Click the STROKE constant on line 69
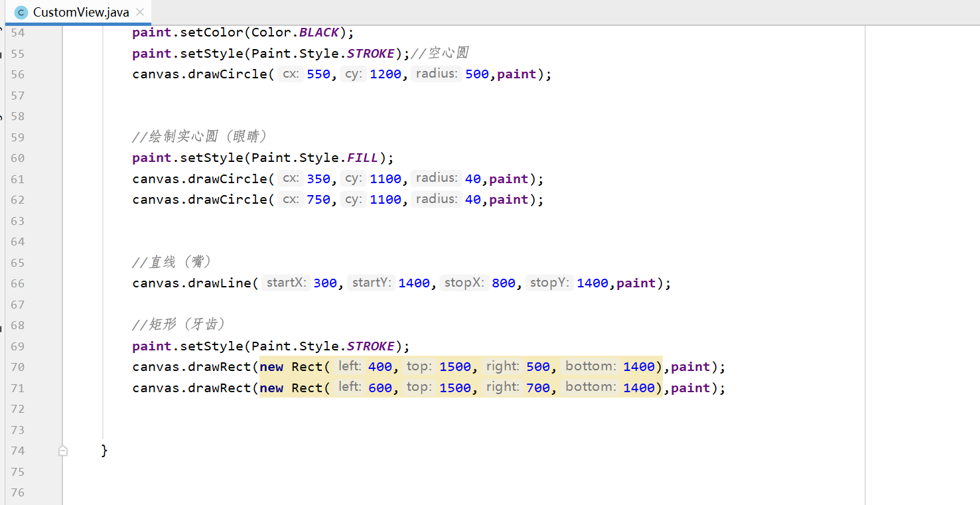This screenshot has height=505, width=980. click(x=371, y=346)
